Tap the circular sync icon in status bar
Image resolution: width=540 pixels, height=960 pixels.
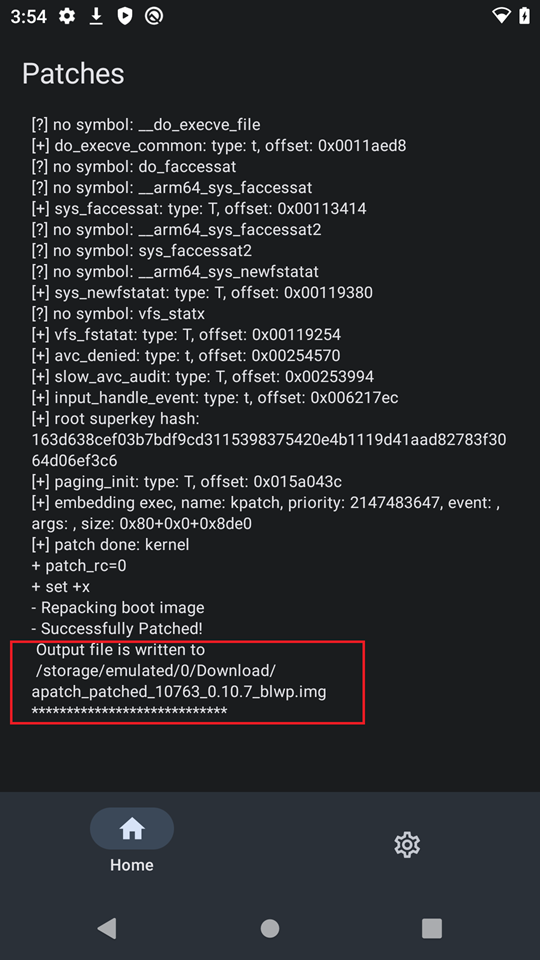[154, 16]
